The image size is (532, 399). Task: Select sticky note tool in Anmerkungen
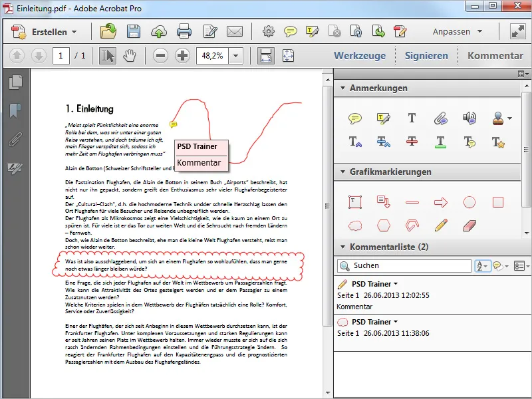click(x=355, y=118)
